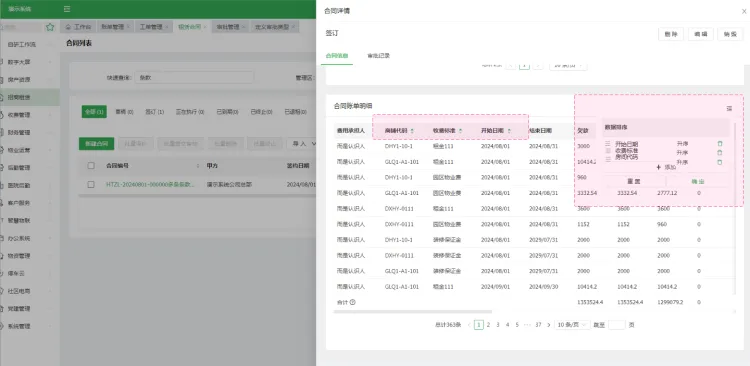The height and width of the screenshot is (366, 750).
Task: Open the 10条/页 page size dropdown
Action: coord(573,324)
